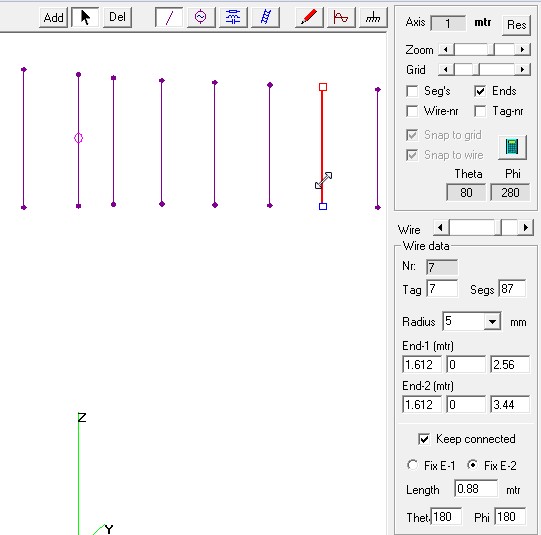This screenshot has width=541, height=535.
Task: Click the wire Phi field showing 180
Action: click(x=510, y=516)
